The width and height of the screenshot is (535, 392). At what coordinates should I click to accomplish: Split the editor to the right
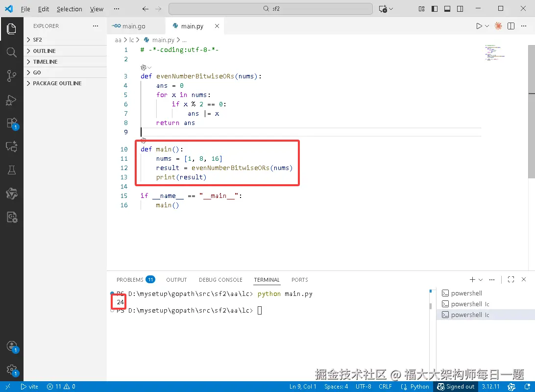click(x=511, y=26)
